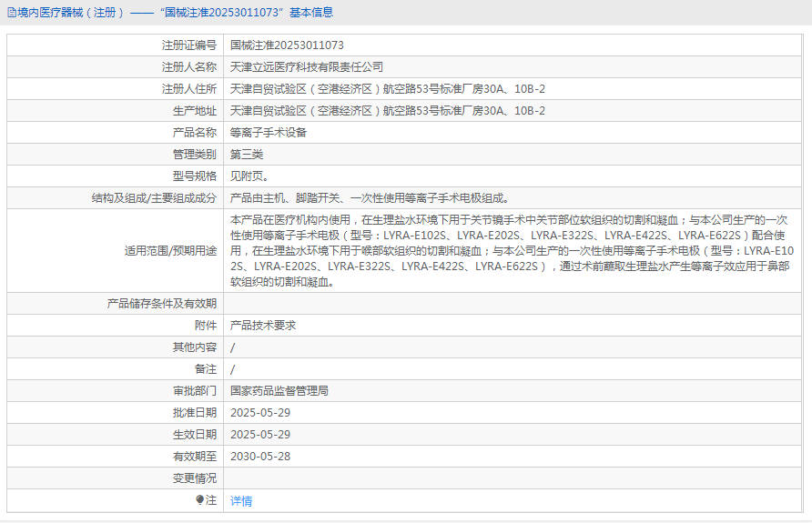Screen dimensions: 812x523
Task: Click the 注册人住所 label cell
Action: tap(115, 89)
